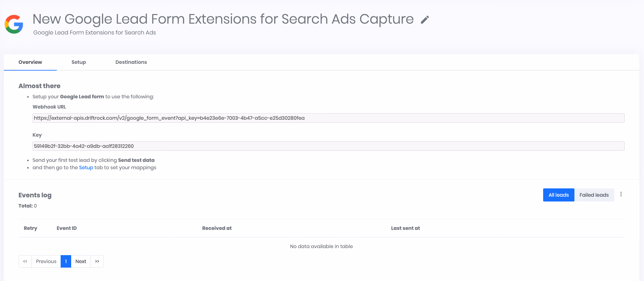This screenshot has height=281, width=644.
Task: Click the 'Almost there' heading
Action: point(40,86)
